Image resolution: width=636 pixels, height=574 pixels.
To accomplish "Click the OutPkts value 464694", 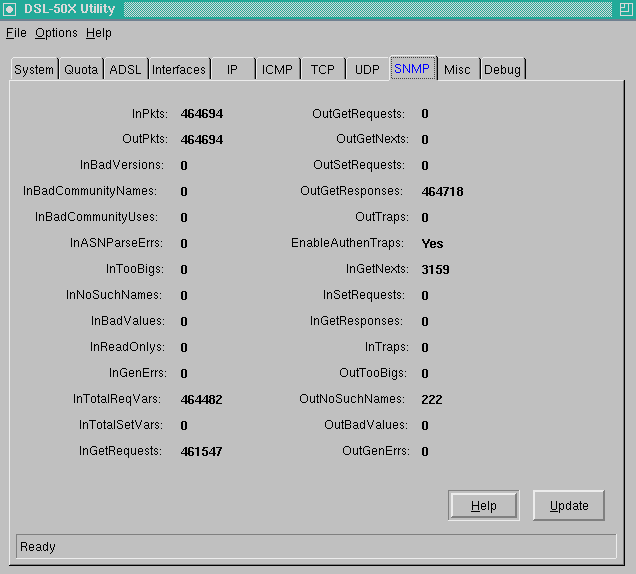I will pos(202,140).
